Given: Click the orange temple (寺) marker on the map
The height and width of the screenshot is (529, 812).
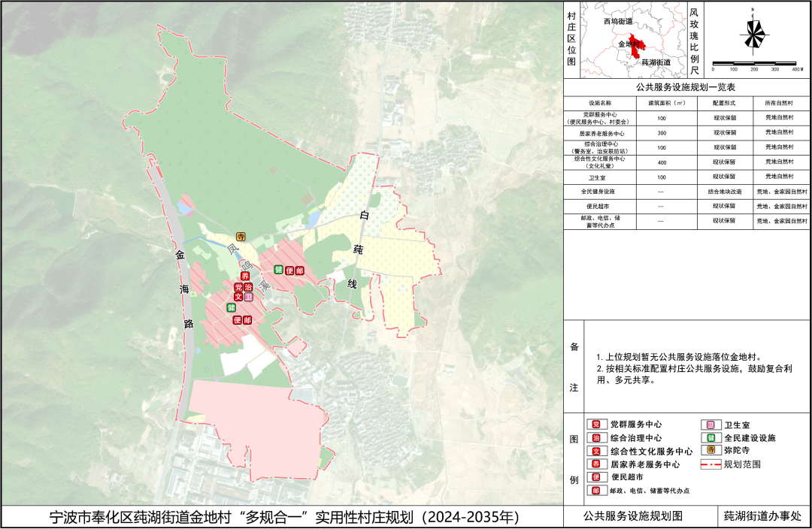Looking at the screenshot, I should (x=241, y=237).
